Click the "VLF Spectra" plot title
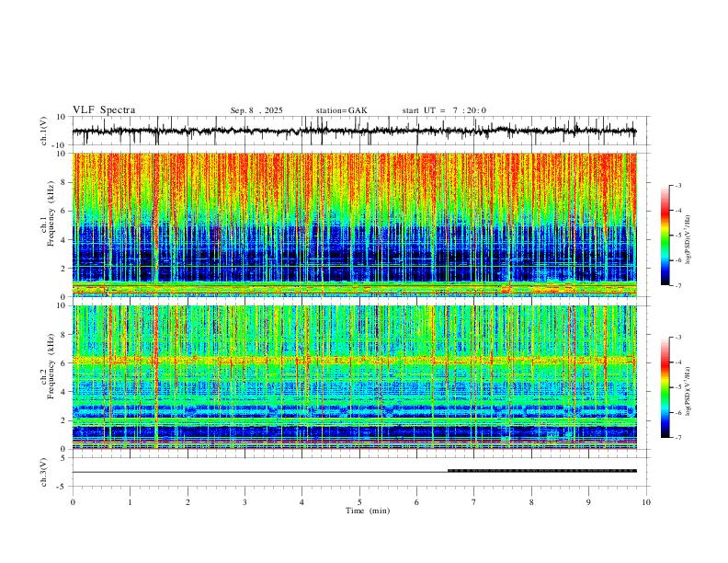Image resolution: width=728 pixels, height=563 pixels. point(104,110)
